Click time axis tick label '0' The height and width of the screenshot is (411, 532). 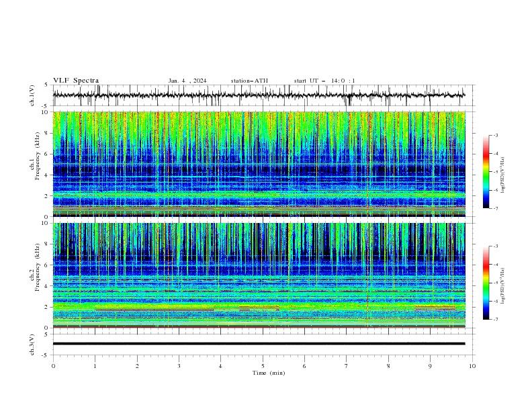click(x=53, y=366)
